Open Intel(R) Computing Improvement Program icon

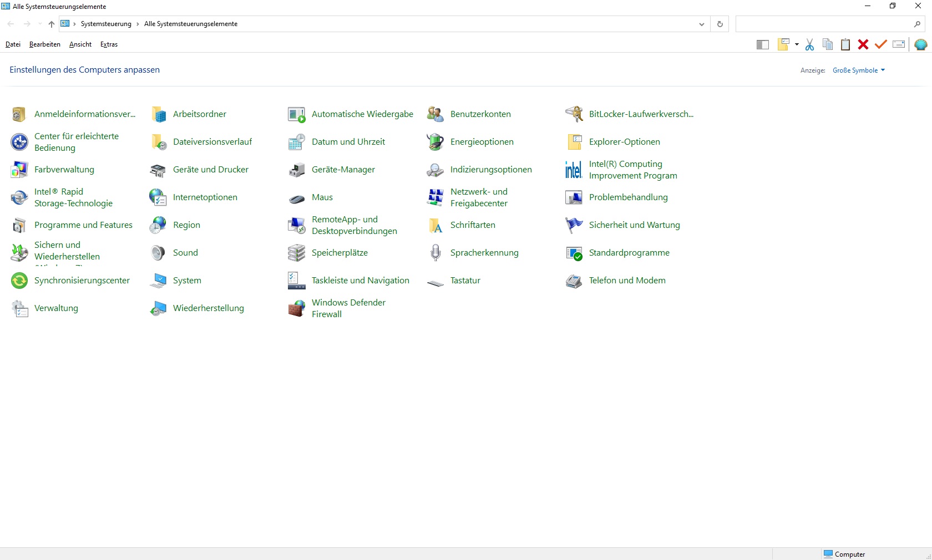(574, 170)
